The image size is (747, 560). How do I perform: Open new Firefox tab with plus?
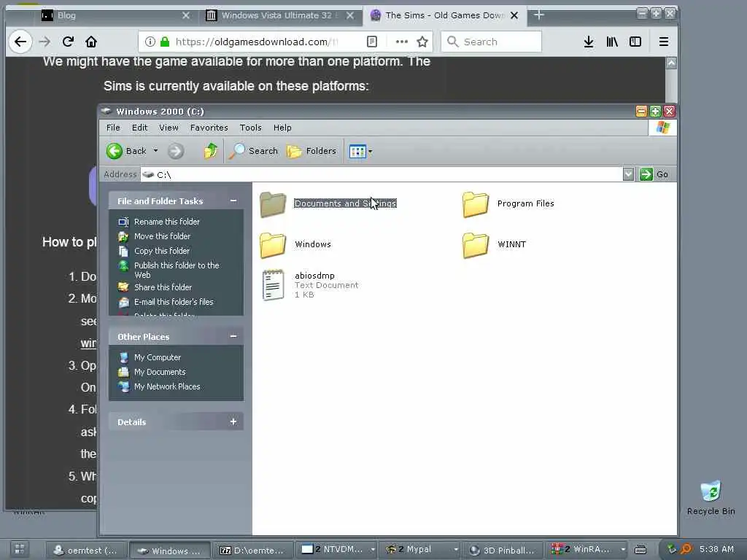(x=539, y=15)
